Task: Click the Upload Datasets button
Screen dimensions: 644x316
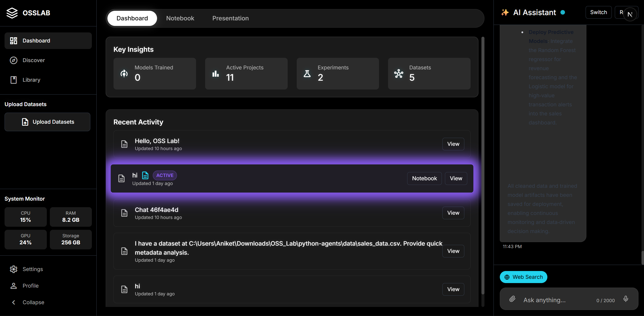Action: pos(47,122)
